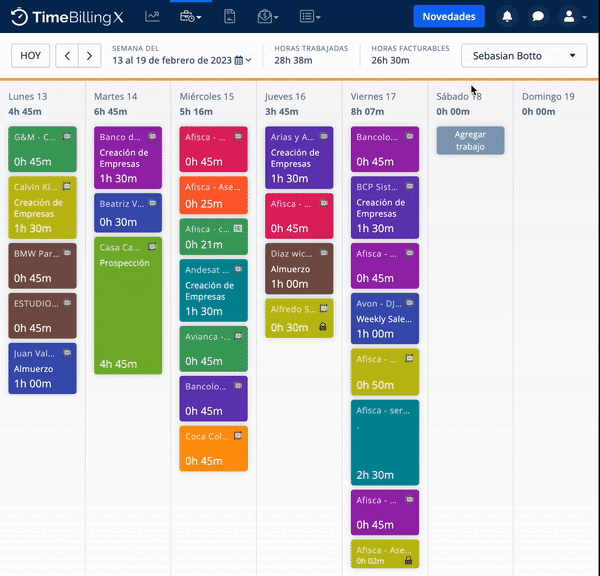Click 'Almuerzo' text in Diaz wic... card
Viewport: 600px width, 576px height.
[290, 269]
